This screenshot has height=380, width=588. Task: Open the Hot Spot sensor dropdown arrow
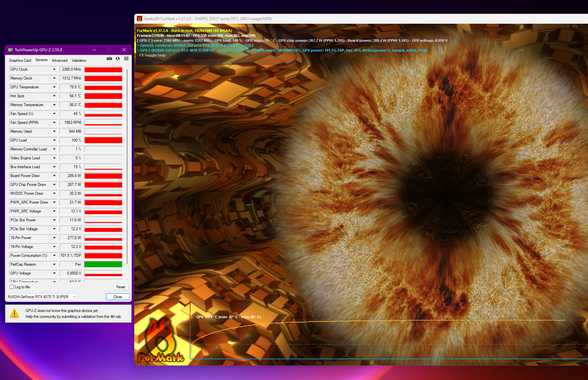[x=54, y=96]
